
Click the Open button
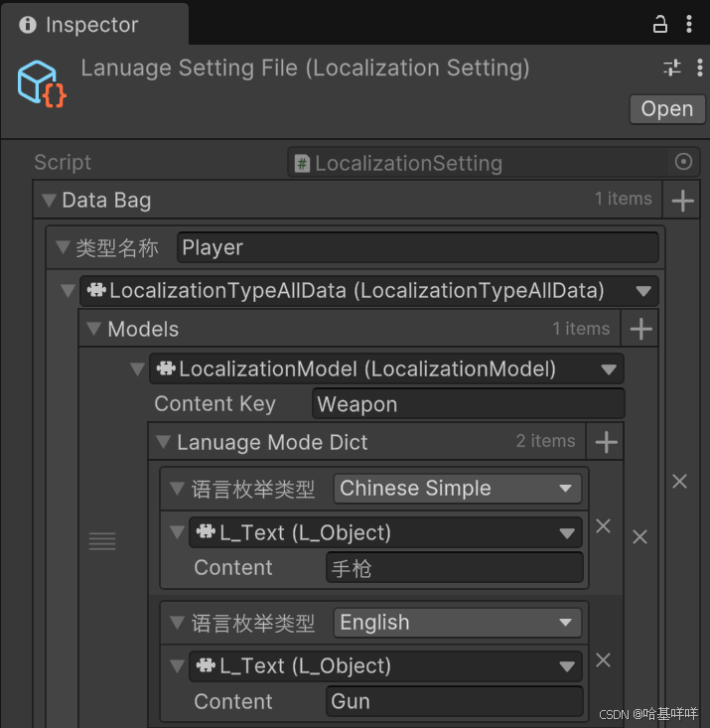coord(667,109)
